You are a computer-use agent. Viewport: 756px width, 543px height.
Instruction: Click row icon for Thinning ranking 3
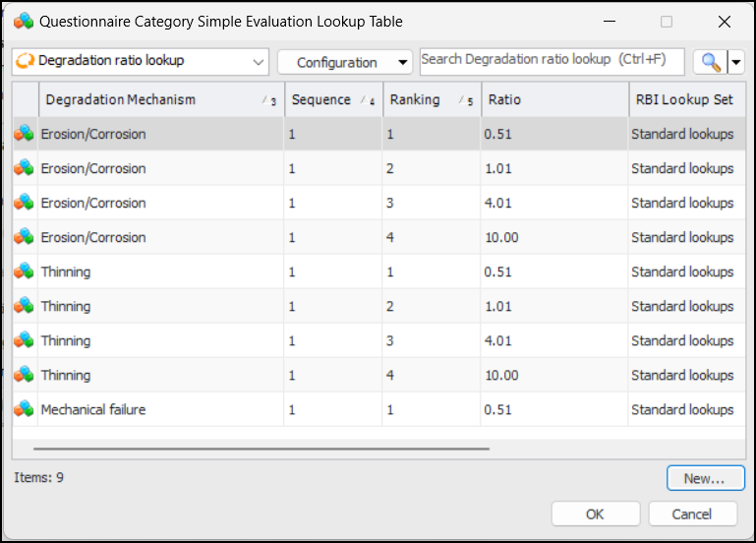pos(24,340)
